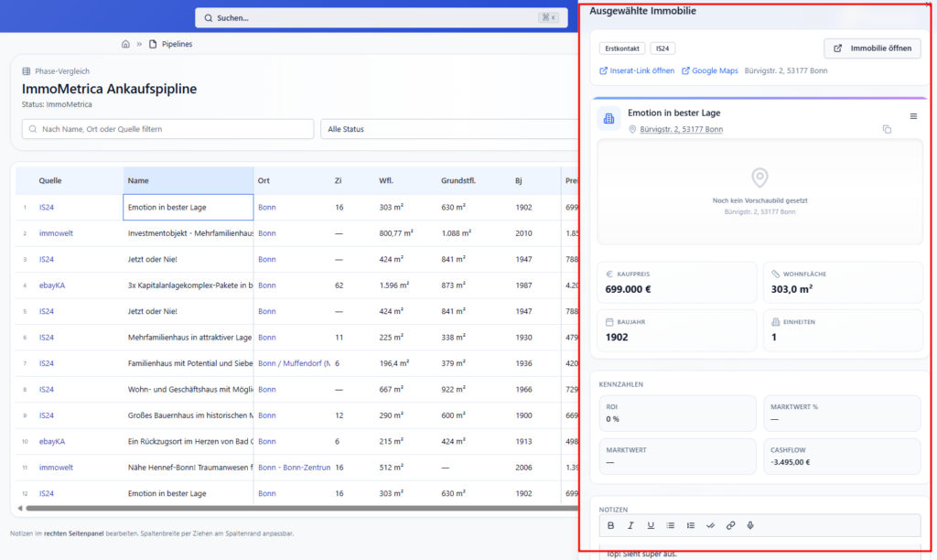The image size is (937, 560).
Task: Insert a numbered list in the notes
Action: click(691, 525)
